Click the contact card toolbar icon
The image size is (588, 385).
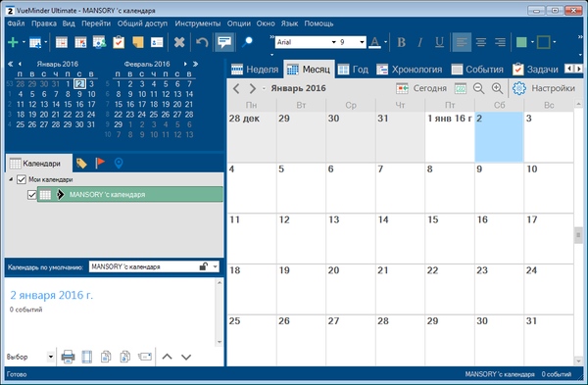(157, 42)
